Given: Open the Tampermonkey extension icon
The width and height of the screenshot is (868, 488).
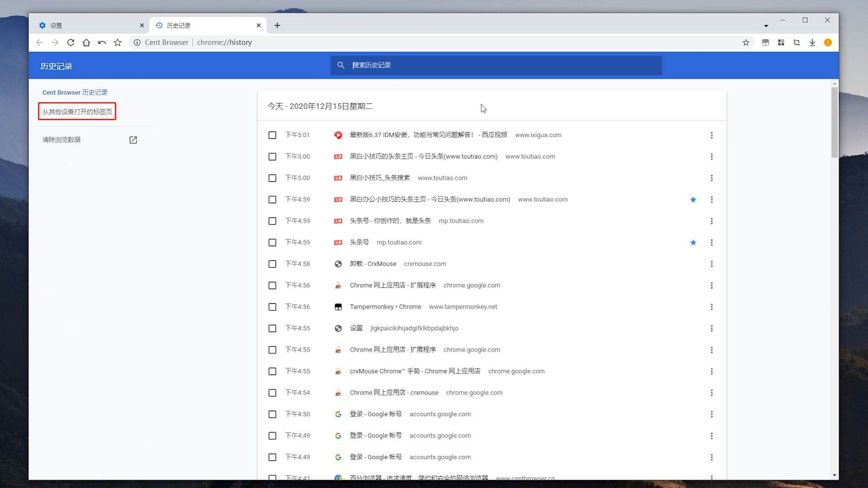Looking at the screenshot, I should tap(765, 42).
